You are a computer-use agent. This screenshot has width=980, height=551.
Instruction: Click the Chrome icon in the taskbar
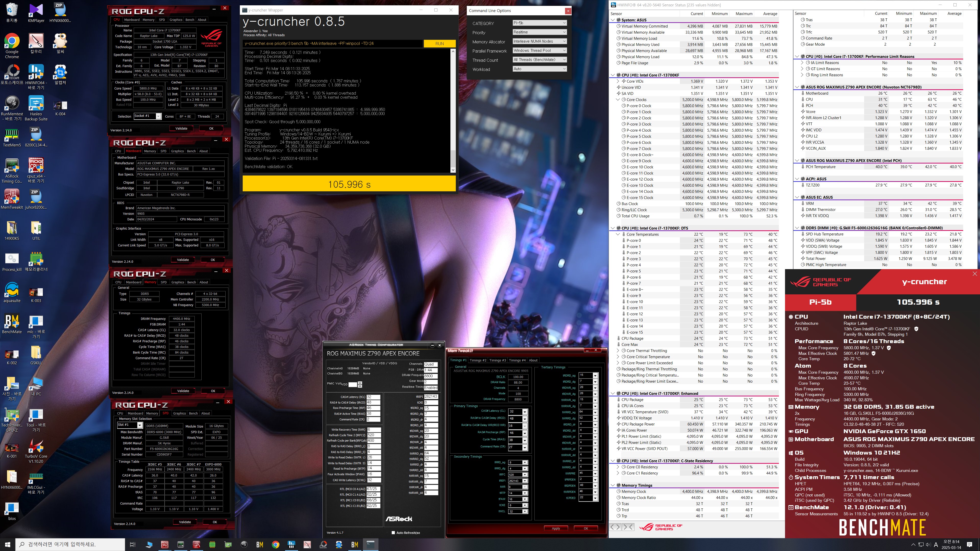tap(275, 544)
